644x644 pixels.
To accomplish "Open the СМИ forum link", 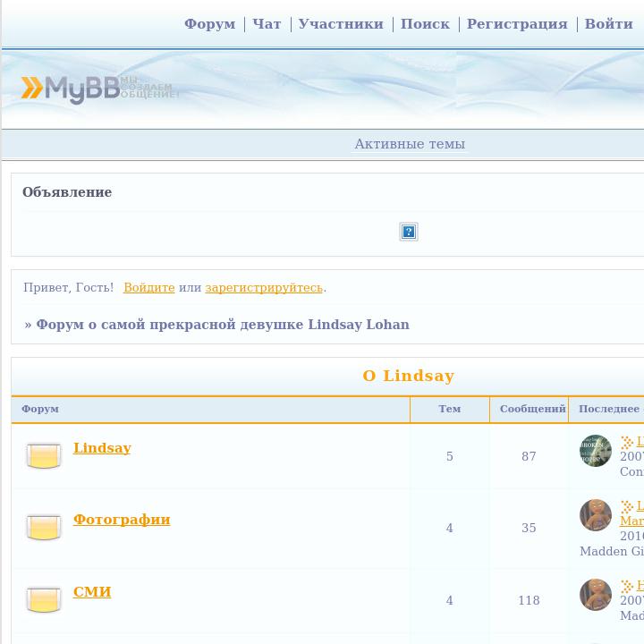I will point(92,591).
